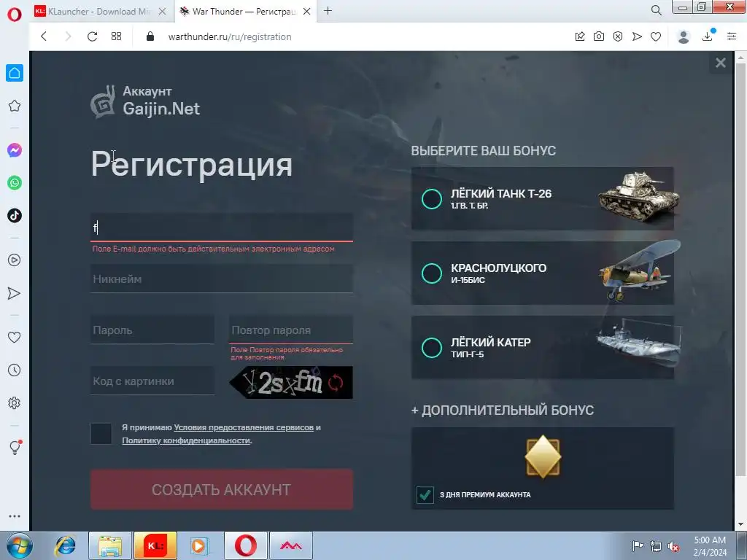The width and height of the screenshot is (747, 560).
Task: Open Pinboards heart in sidebar
Action: click(15, 337)
